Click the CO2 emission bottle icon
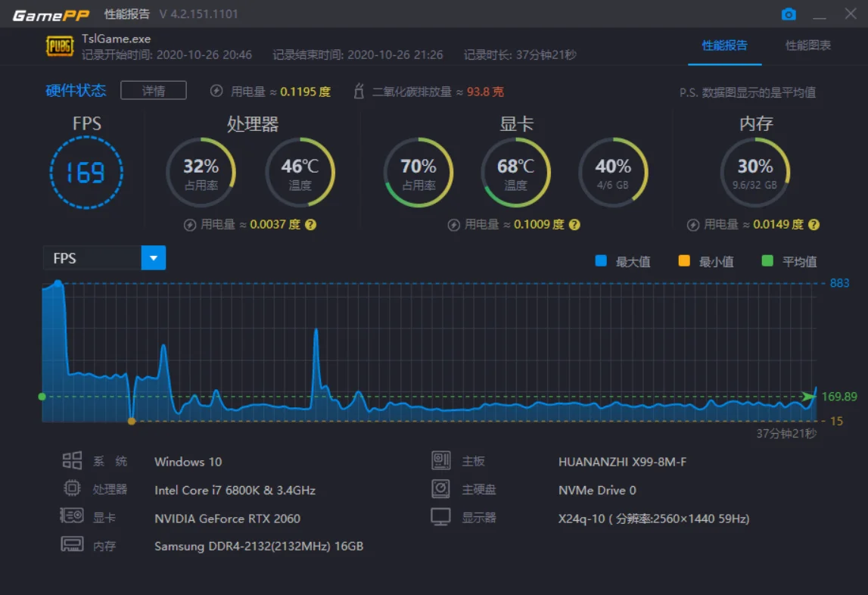Image resolution: width=868 pixels, height=595 pixels. pos(359,92)
